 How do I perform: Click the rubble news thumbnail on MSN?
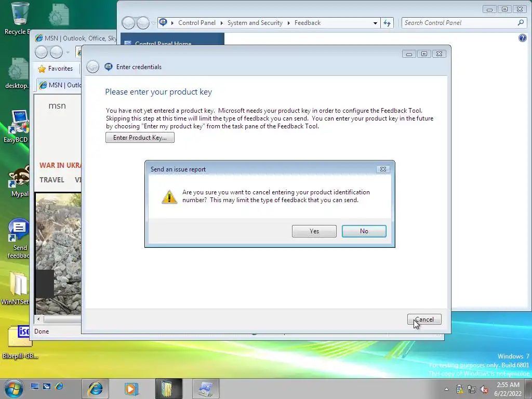coord(58,254)
